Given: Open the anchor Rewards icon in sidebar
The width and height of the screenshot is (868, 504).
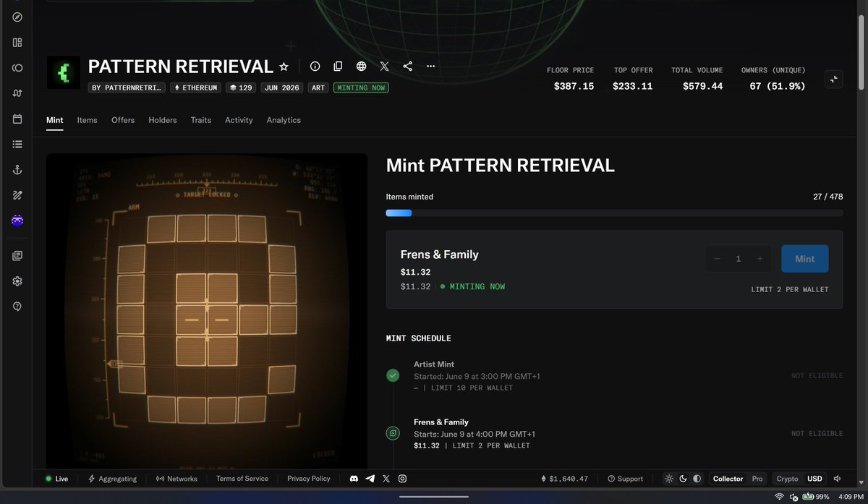Looking at the screenshot, I should [17, 169].
